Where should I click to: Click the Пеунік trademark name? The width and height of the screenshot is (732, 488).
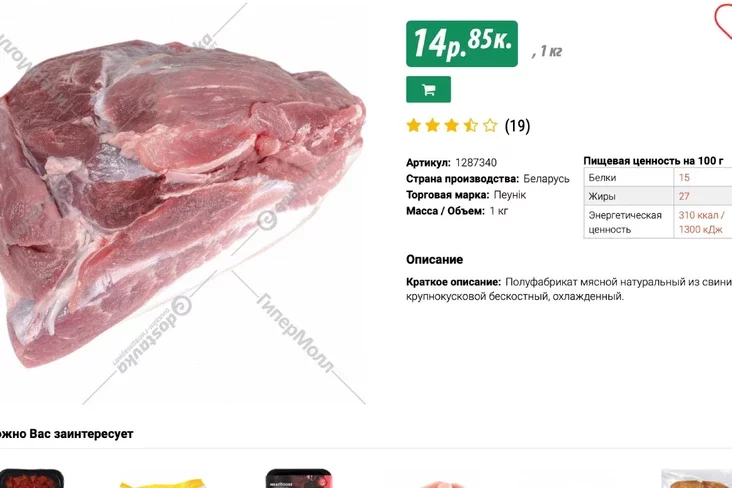[x=510, y=195]
